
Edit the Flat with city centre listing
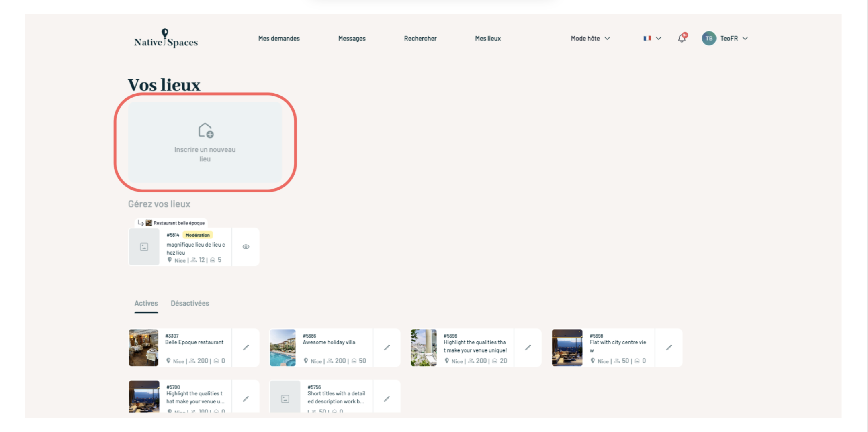(x=669, y=348)
